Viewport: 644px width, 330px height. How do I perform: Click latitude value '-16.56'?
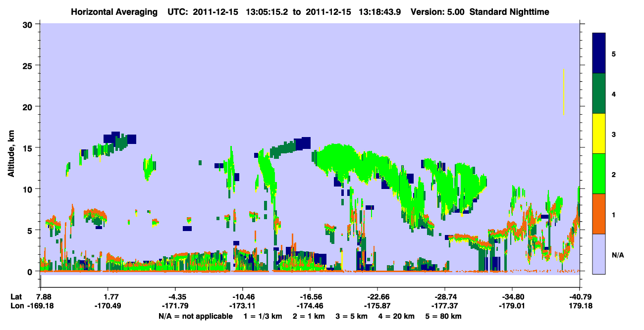310,297
